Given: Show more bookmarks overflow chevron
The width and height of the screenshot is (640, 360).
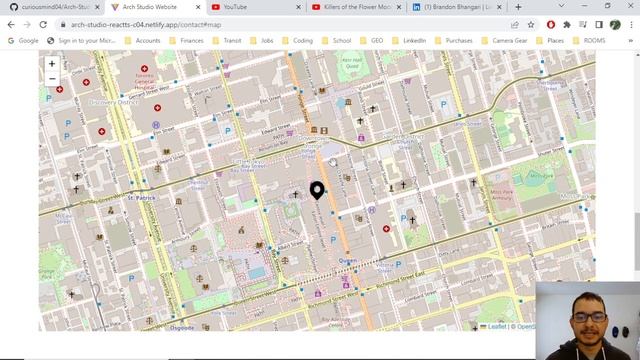Looking at the screenshot, I should (630, 41).
